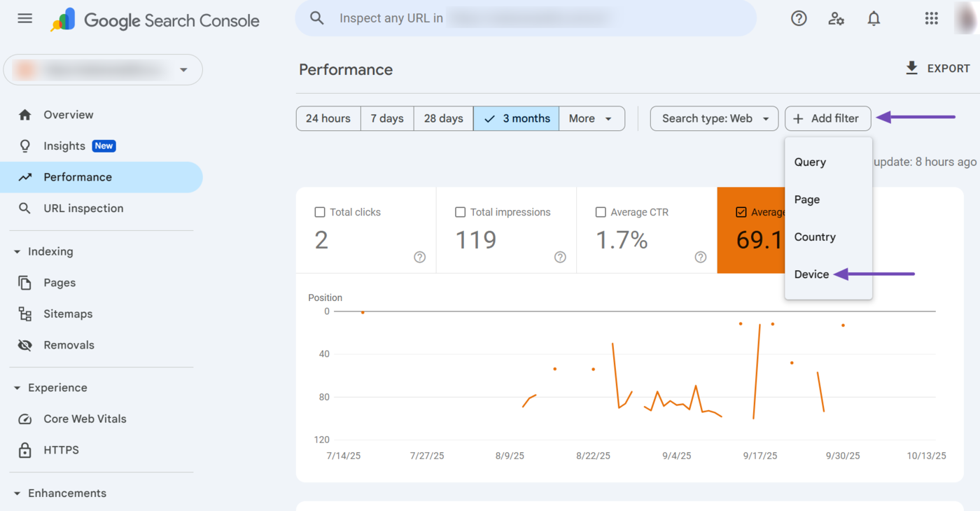
Task: Click the Help question mark icon
Action: [799, 19]
